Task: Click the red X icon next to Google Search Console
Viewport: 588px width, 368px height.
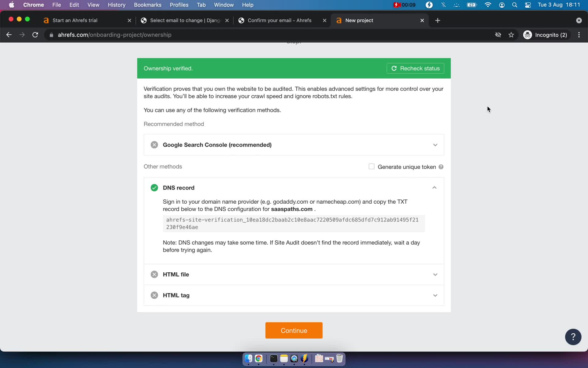Action: pos(155,144)
